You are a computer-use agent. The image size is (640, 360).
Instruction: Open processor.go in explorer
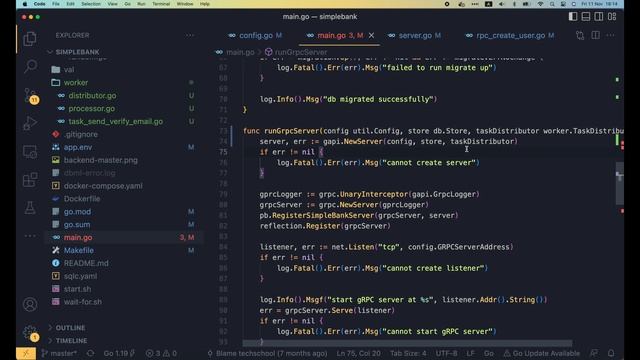[x=91, y=109]
